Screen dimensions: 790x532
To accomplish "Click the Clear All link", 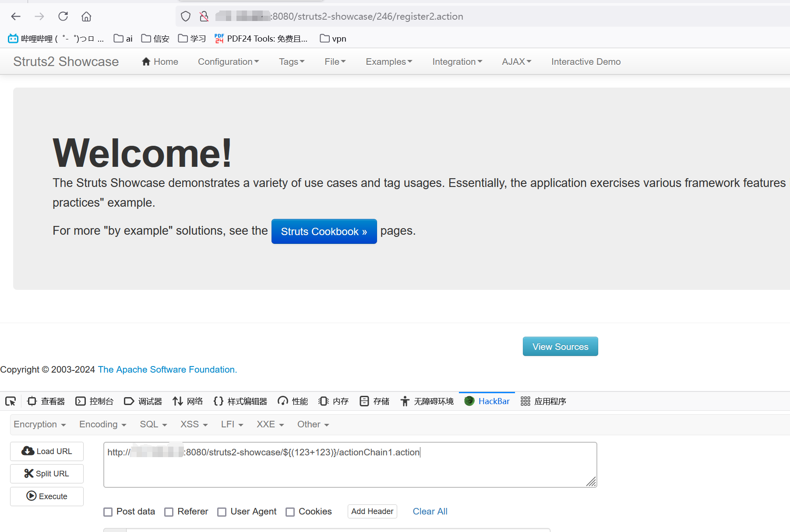I will tap(430, 511).
